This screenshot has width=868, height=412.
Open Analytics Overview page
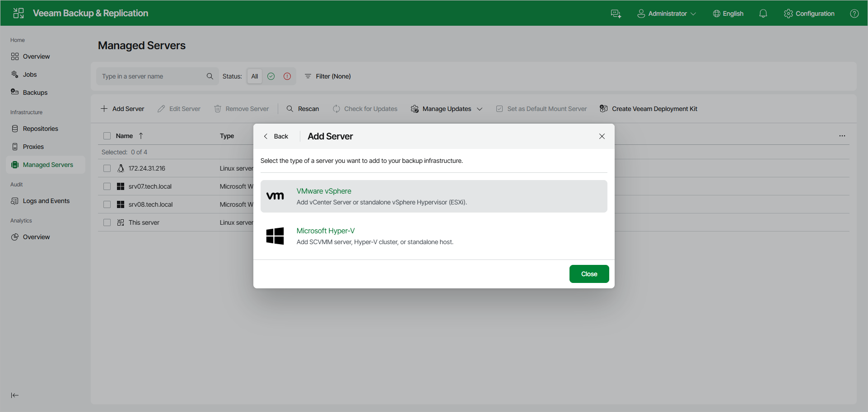tap(46, 237)
